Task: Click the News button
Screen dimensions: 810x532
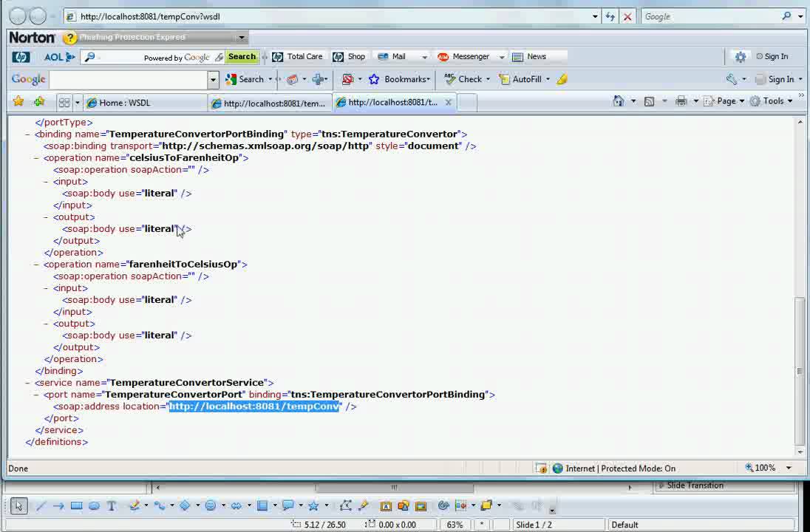Action: (x=529, y=57)
